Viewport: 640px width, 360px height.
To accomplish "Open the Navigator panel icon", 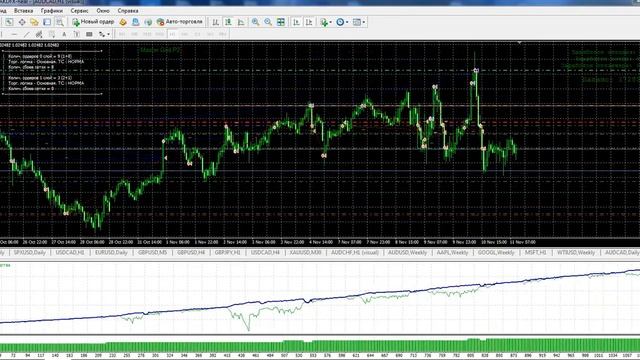I will [x=34, y=22].
